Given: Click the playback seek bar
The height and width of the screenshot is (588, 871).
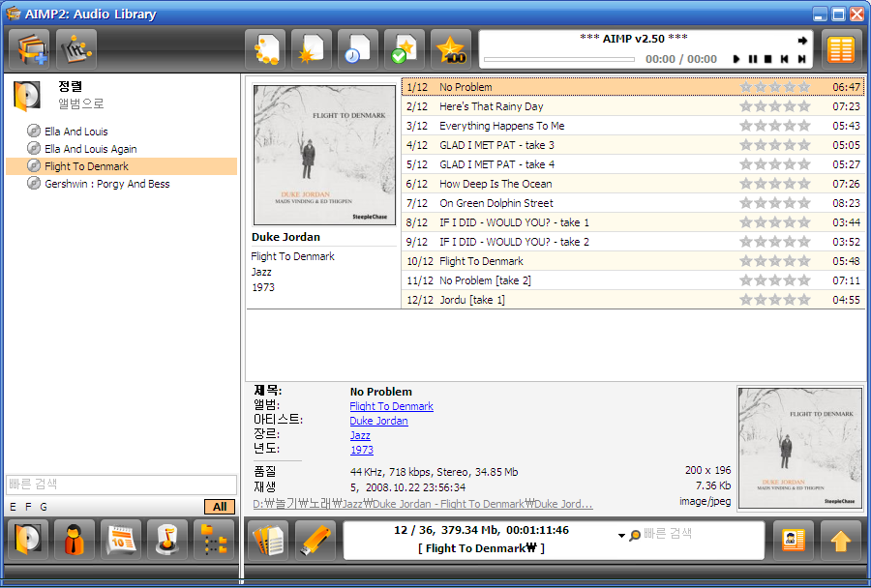Looking at the screenshot, I should coord(558,59).
